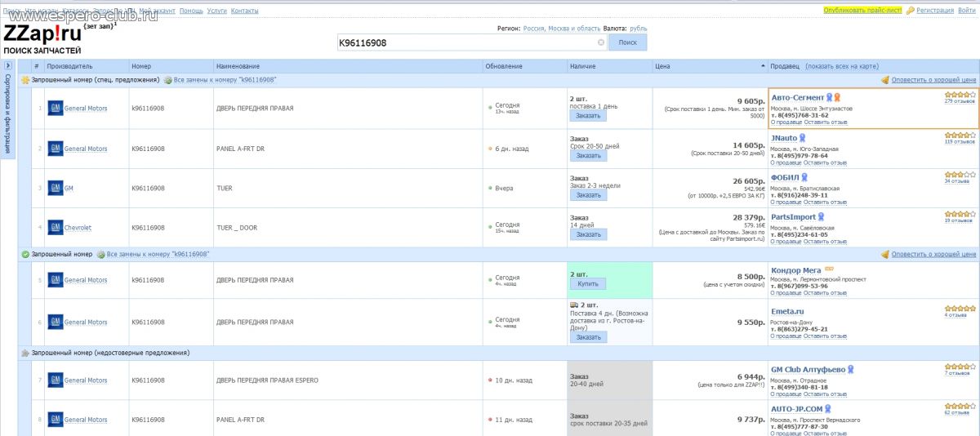Screen dimensions: 980x436
Task: Change the currency рубль selector
Action: tap(638, 28)
